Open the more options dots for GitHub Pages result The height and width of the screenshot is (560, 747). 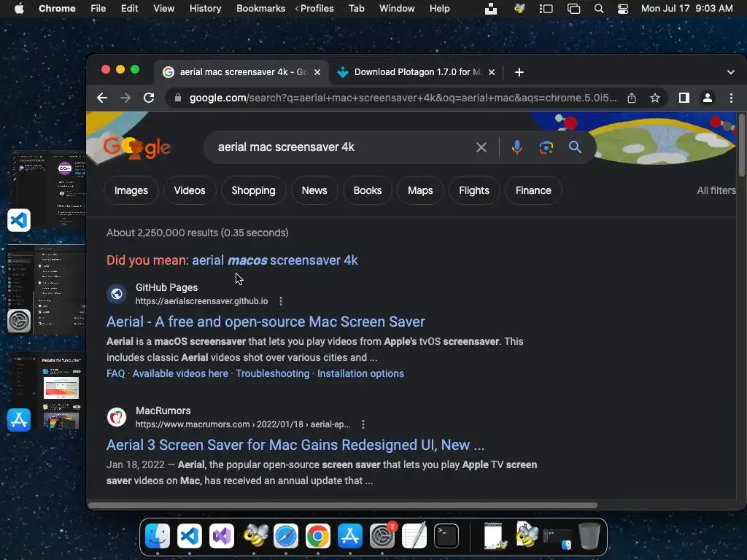point(281,301)
